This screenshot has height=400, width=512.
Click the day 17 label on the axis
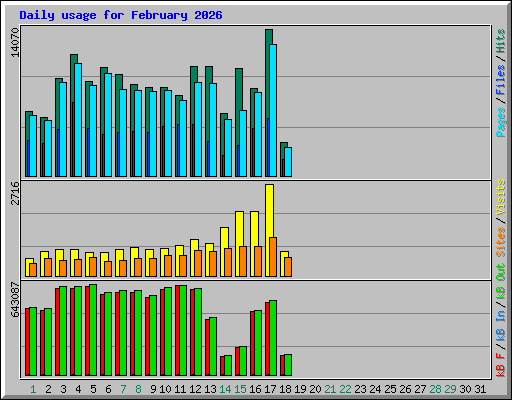270,389
